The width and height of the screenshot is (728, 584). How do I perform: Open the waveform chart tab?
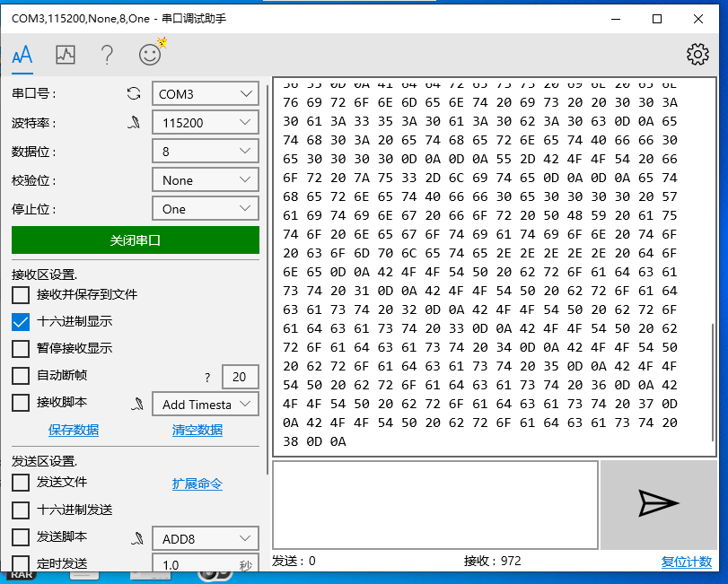pos(66,55)
